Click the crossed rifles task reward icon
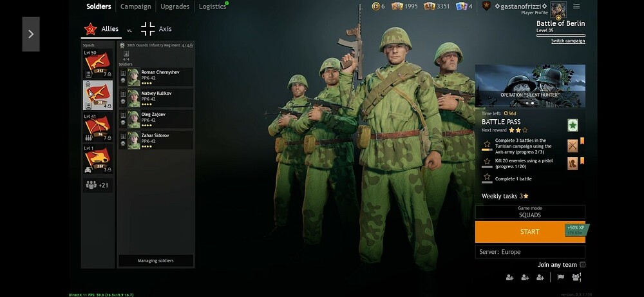This screenshot has height=297, width=644. pos(573,146)
